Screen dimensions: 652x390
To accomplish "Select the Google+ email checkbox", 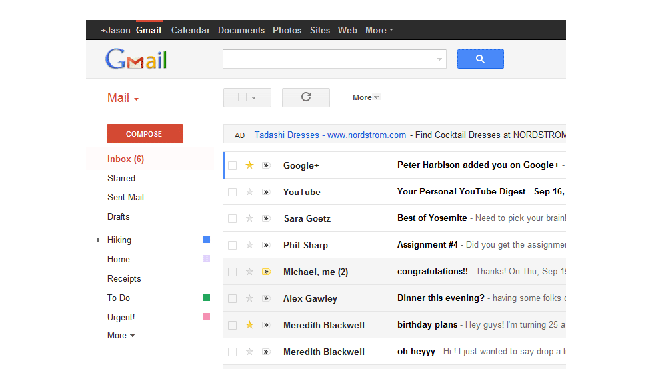I will click(x=232, y=165).
